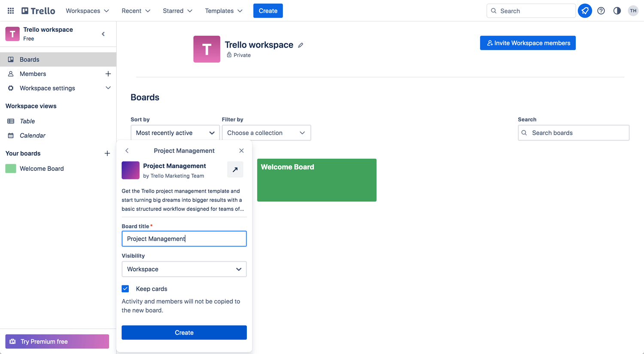The width and height of the screenshot is (644, 354).
Task: Toggle the Keep cards checkbox
Action: 125,289
